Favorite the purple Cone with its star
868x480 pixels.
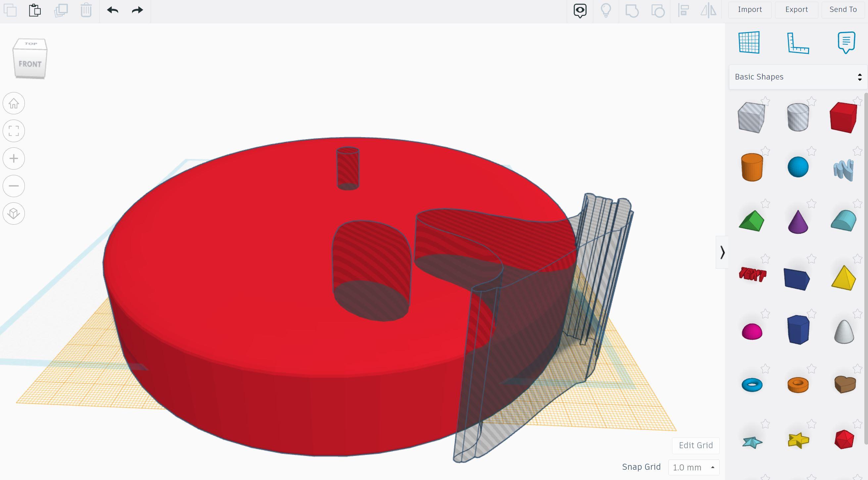pos(812,203)
